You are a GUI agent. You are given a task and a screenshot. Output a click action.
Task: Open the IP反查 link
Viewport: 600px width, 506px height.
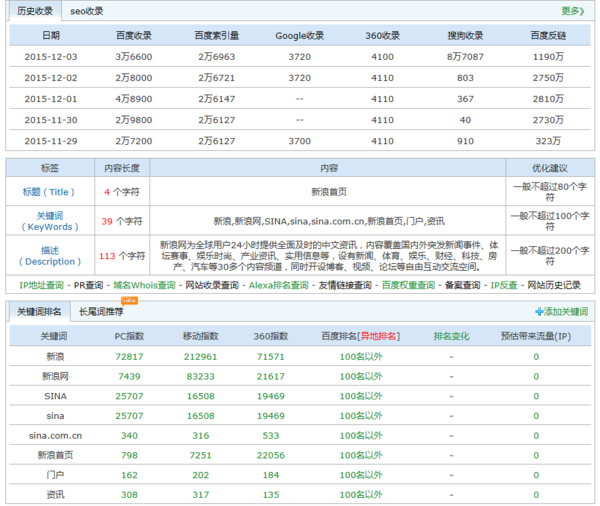(504, 285)
